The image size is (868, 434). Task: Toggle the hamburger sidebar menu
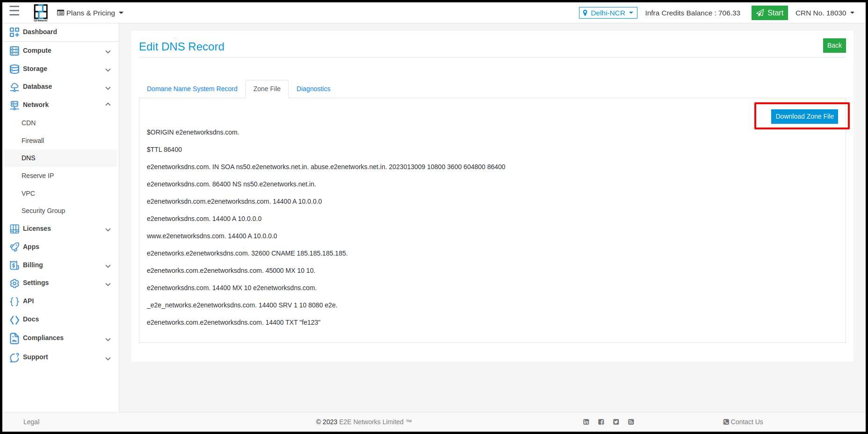pyautogui.click(x=14, y=11)
